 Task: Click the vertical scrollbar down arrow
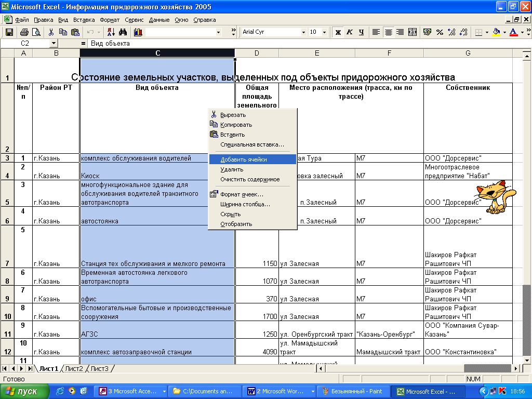pos(527,361)
